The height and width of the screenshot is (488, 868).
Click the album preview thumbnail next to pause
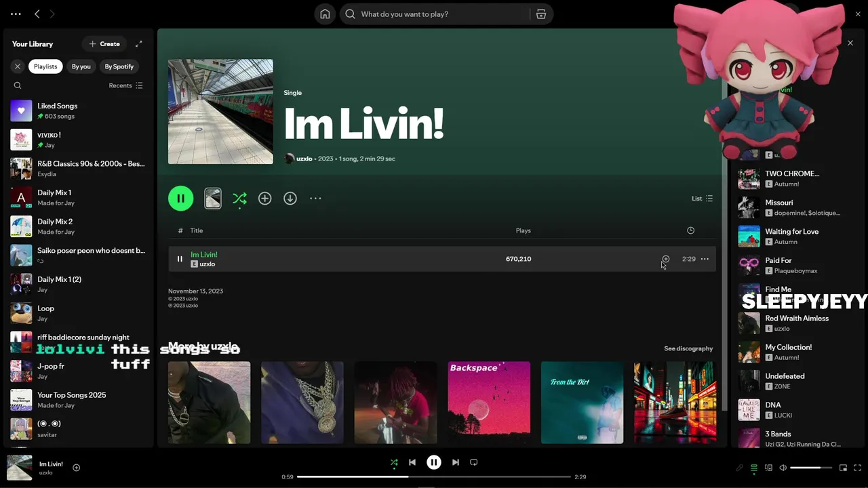[213, 199]
